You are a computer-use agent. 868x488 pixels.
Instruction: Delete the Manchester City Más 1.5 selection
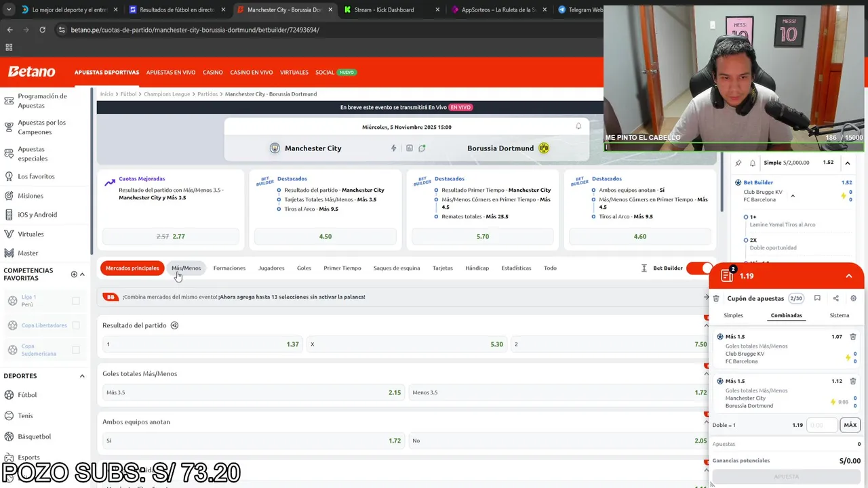click(853, 381)
